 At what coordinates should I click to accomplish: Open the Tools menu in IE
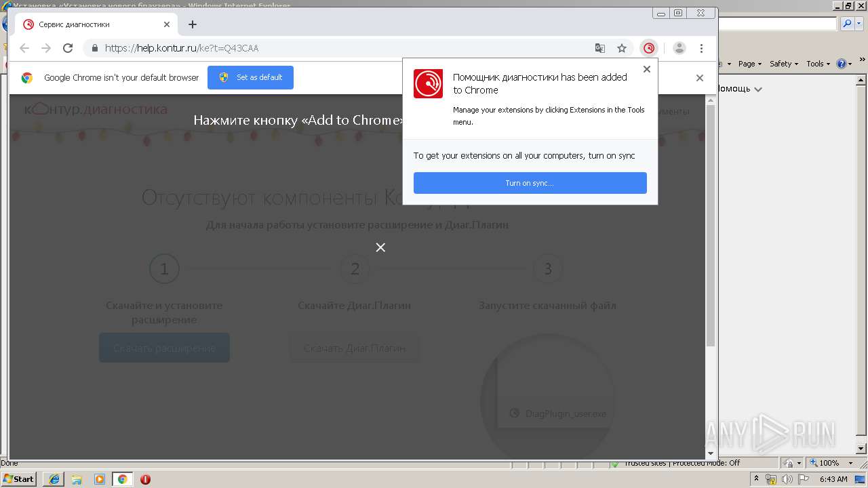click(818, 64)
